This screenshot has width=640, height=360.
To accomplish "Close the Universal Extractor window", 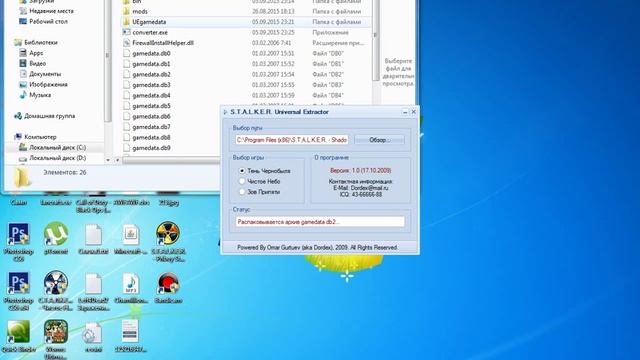I will (413, 111).
